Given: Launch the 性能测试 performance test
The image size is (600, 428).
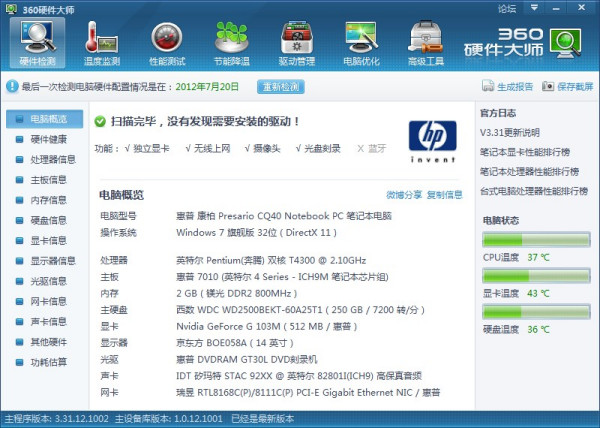Looking at the screenshot, I should point(167,43).
